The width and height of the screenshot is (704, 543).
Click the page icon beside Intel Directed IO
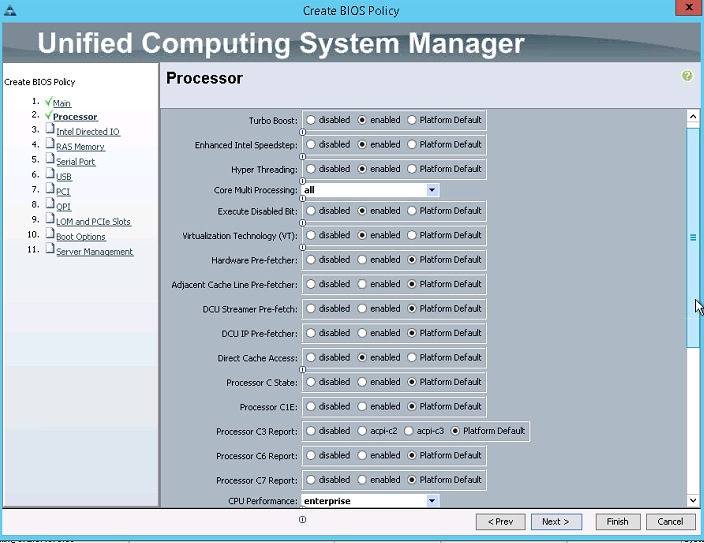50,129
